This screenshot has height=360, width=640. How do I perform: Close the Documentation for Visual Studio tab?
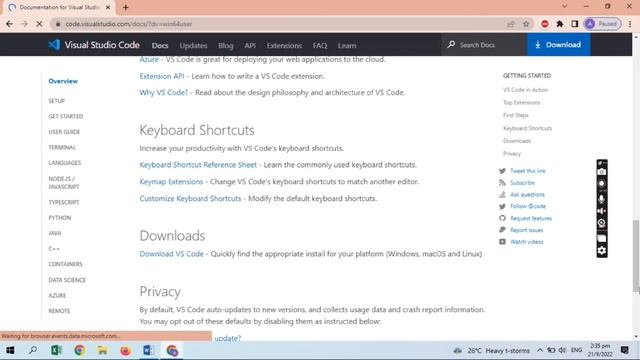click(108, 7)
